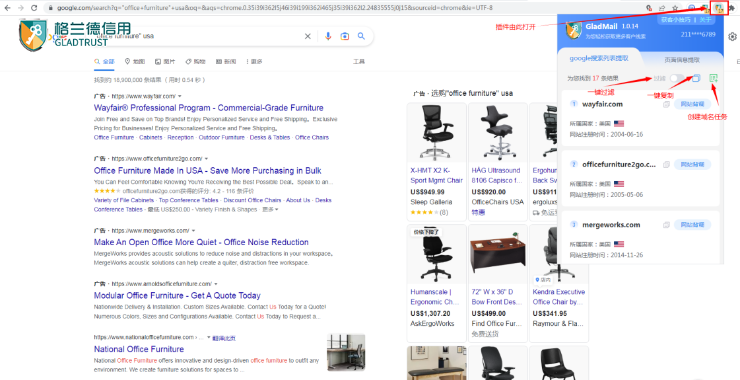
Task: Click the Cabinets sitelink under the Wayfair ad
Action: coord(151,137)
